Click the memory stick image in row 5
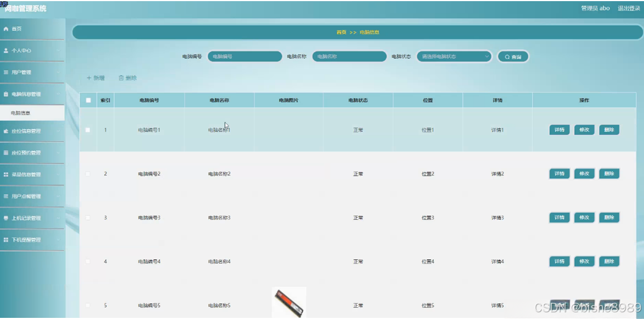Image resolution: width=644 pixels, height=319 pixels. [x=289, y=303]
